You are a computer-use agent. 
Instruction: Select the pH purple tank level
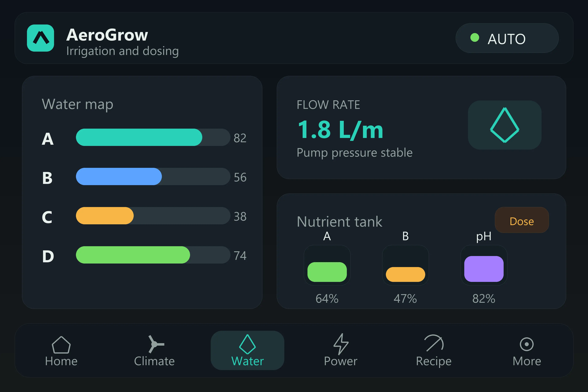(x=484, y=269)
